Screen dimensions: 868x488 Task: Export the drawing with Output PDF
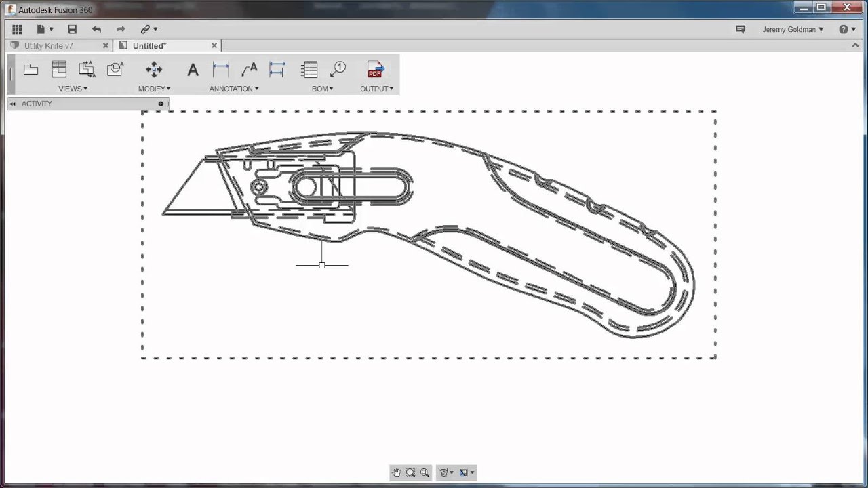point(375,69)
